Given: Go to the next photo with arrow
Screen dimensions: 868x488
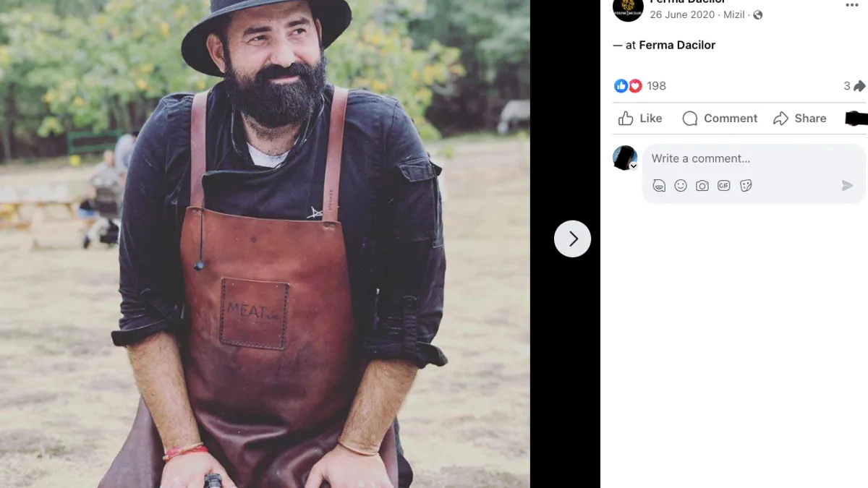Looking at the screenshot, I should click(x=572, y=239).
